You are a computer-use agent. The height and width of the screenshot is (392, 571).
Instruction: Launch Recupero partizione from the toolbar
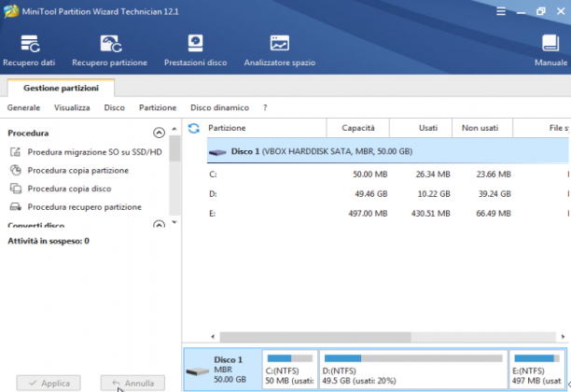click(109, 50)
